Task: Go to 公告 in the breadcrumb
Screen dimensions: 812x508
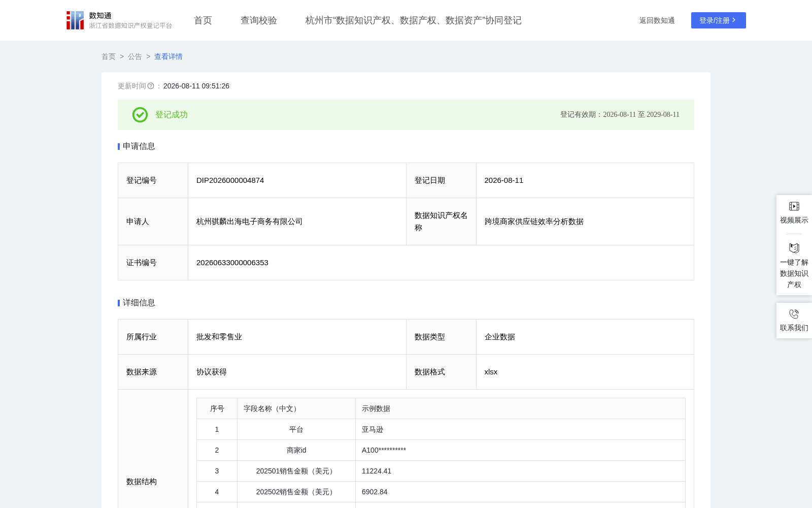Action: 135,56
